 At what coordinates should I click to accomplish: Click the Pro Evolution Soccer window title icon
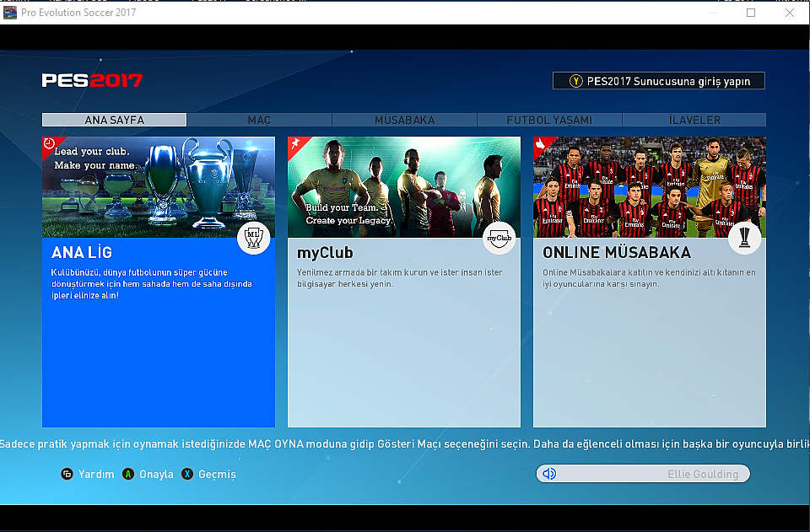10,13
